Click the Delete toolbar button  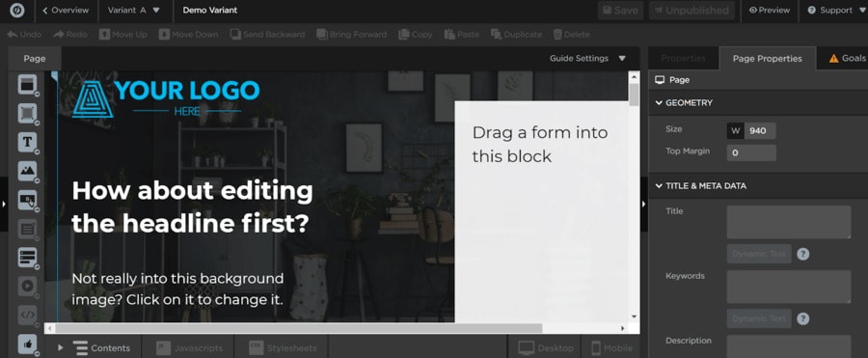click(x=571, y=35)
